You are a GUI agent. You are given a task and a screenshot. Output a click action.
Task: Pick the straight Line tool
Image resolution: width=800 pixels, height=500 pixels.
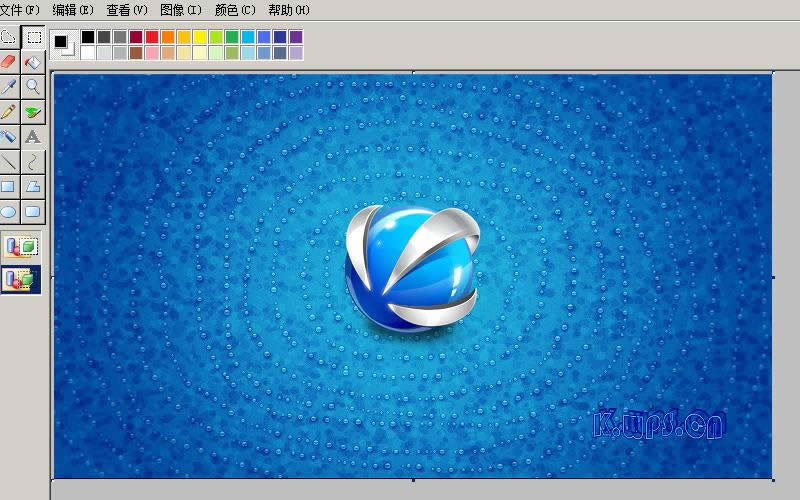click(x=9, y=162)
